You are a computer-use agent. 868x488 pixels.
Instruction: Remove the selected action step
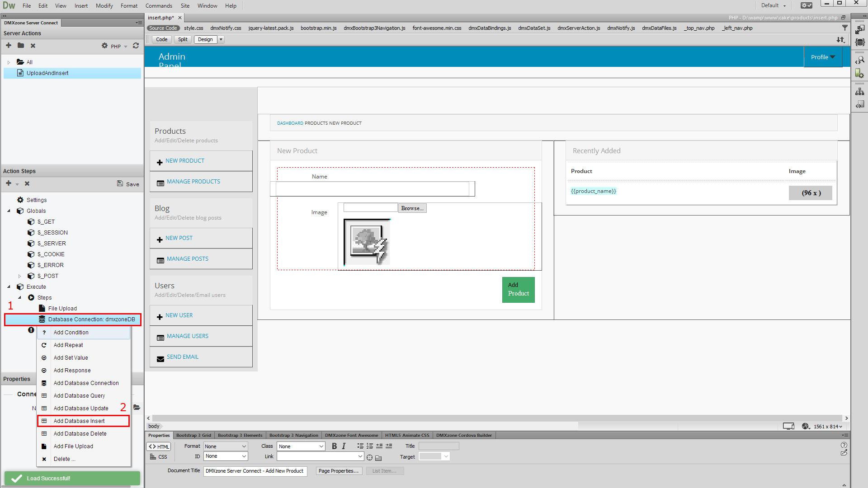click(x=27, y=183)
